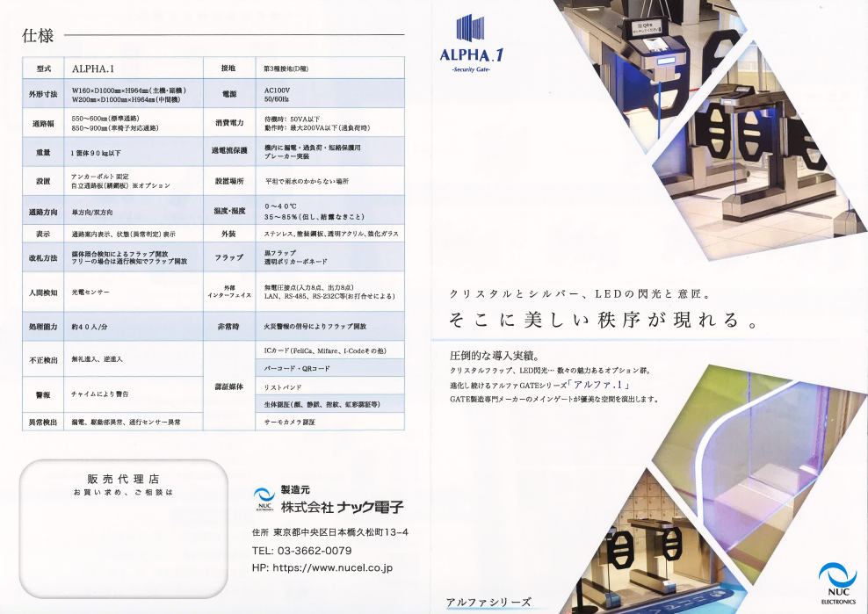868x614 pixels.
Task: Click the 非常時 row header
Action: tap(228, 327)
